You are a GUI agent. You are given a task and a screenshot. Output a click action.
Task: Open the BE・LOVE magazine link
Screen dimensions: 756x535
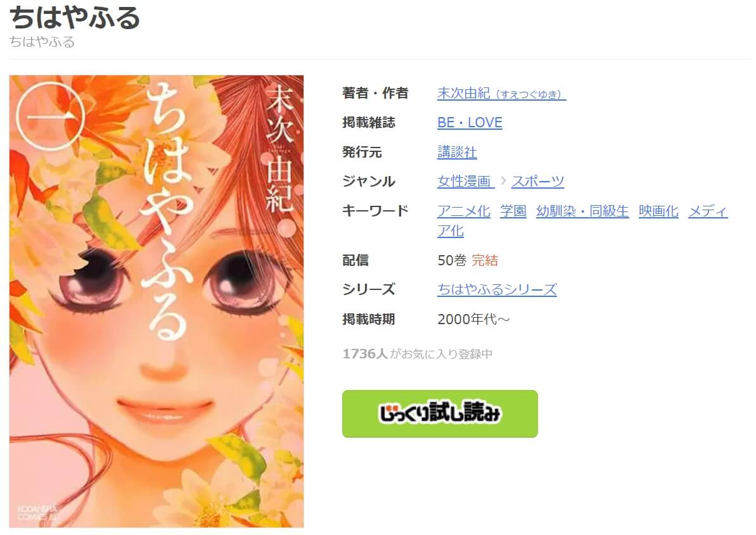pos(470,122)
